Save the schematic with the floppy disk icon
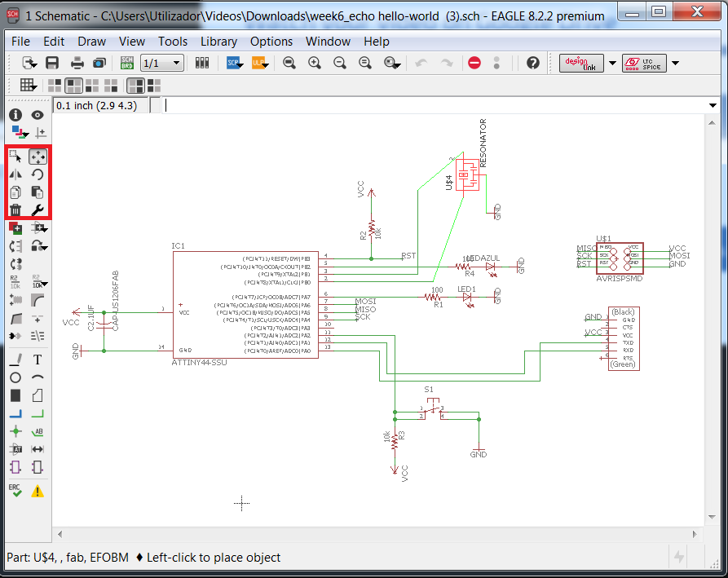Image resolution: width=728 pixels, height=578 pixels. [52, 63]
